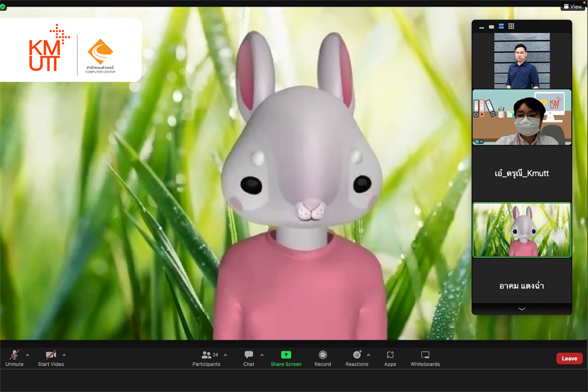Screen dimensions: 588x392
Task: Start recording with the Record button
Action: click(322, 358)
